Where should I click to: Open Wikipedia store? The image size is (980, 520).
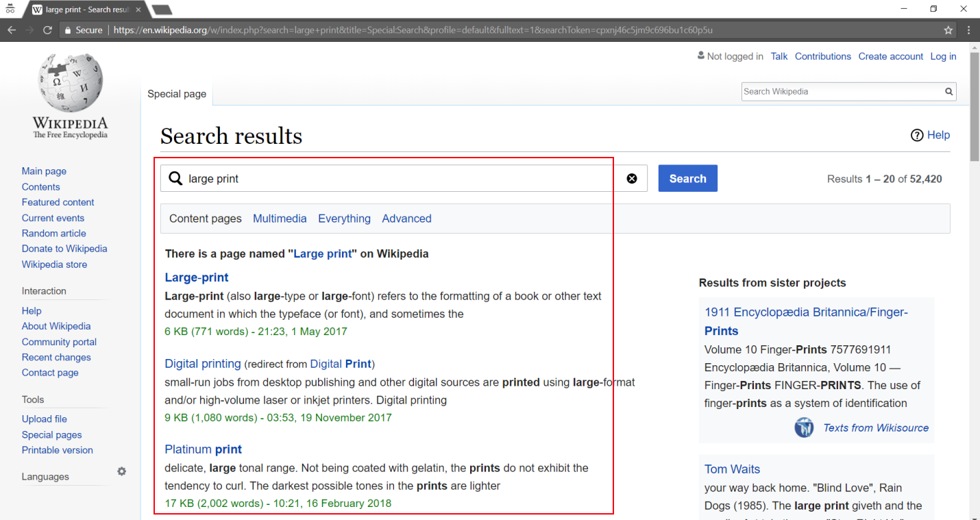pyautogui.click(x=54, y=264)
